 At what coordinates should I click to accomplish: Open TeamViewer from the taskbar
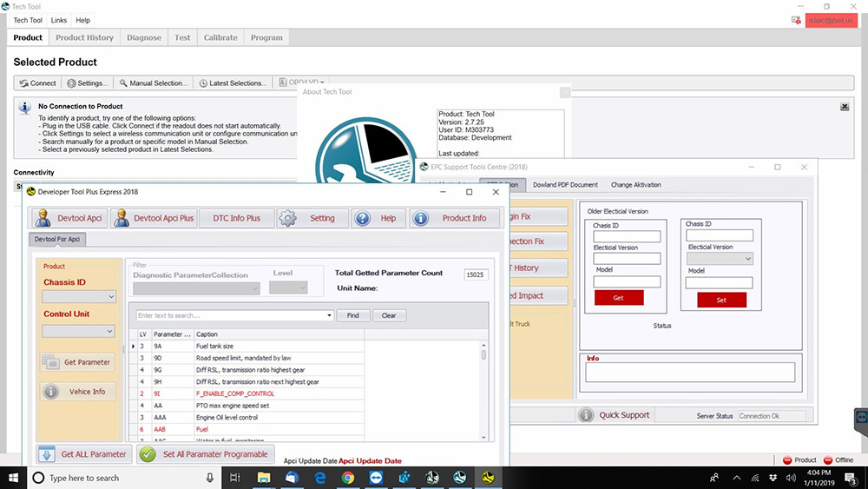tap(376, 478)
